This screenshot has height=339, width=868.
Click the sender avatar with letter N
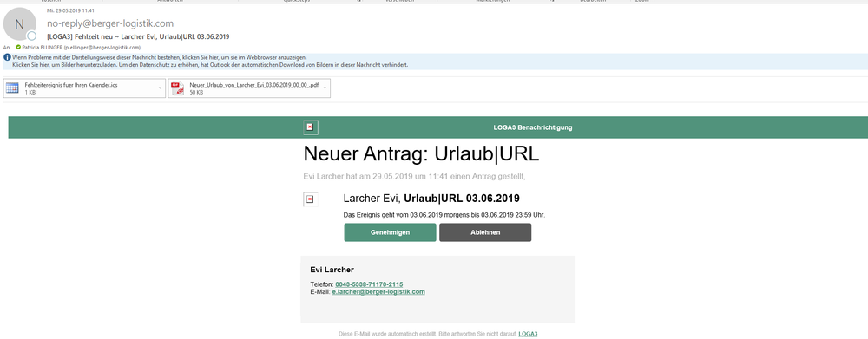coord(20,24)
